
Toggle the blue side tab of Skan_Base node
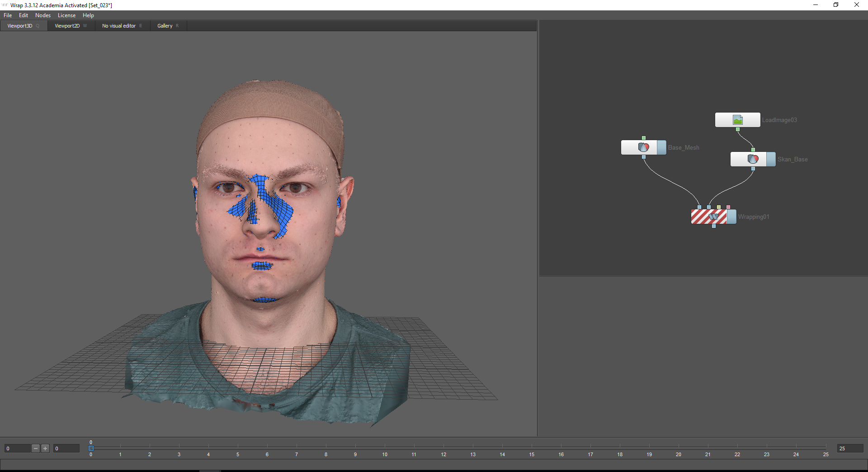coord(771,159)
